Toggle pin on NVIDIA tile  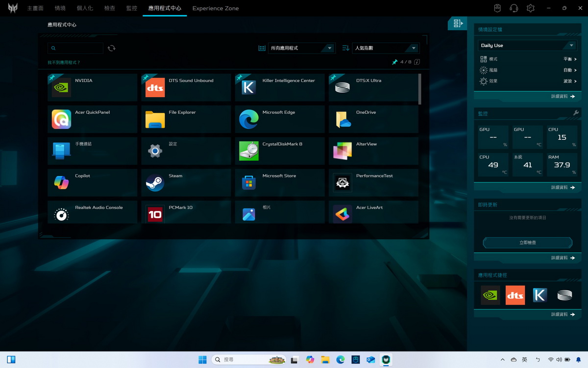click(x=52, y=78)
